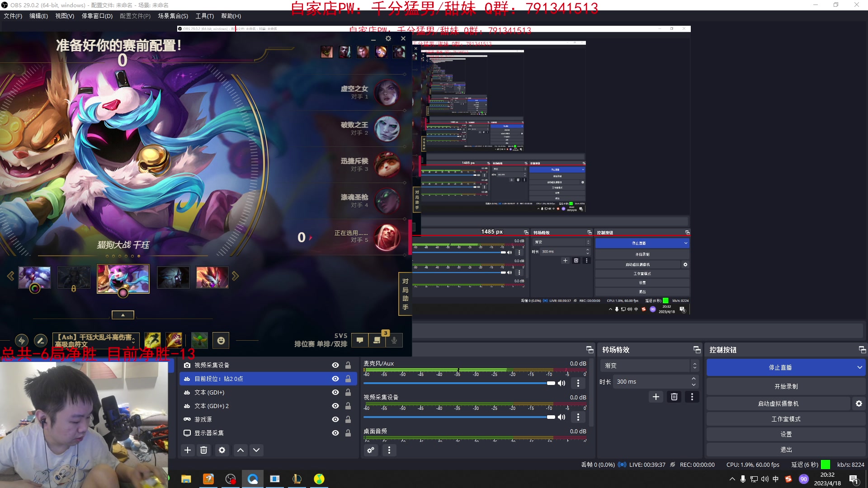Float the audio mixer dock panel
Screen dimensions: 868x488
(x=590, y=350)
